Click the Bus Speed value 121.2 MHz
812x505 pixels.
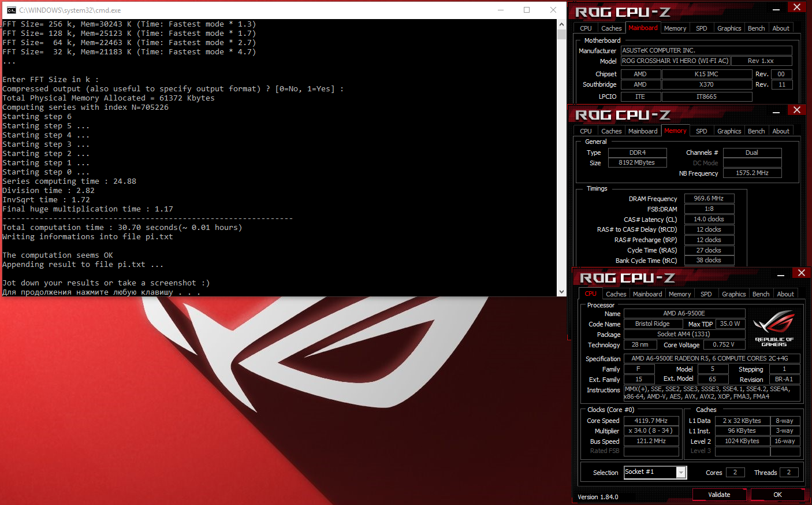point(651,441)
